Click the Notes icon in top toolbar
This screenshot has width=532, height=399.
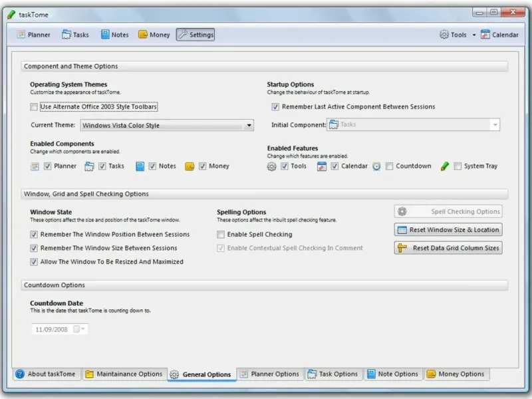(x=105, y=35)
